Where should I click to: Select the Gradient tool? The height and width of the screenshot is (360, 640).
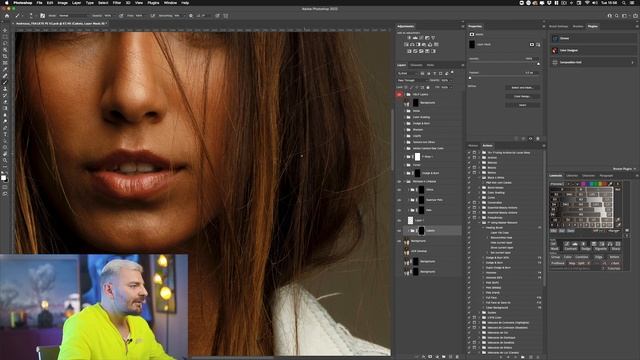pyautogui.click(x=5, y=109)
